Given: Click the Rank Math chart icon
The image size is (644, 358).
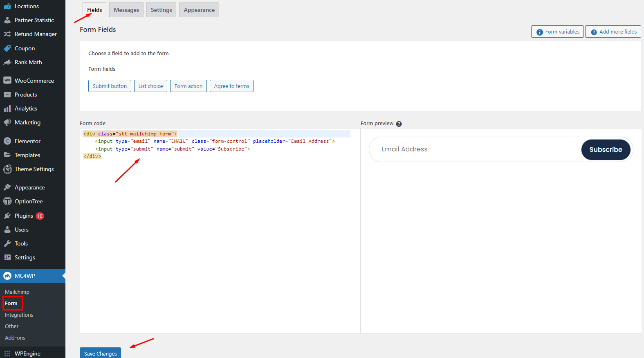Looking at the screenshot, I should coord(7,62).
